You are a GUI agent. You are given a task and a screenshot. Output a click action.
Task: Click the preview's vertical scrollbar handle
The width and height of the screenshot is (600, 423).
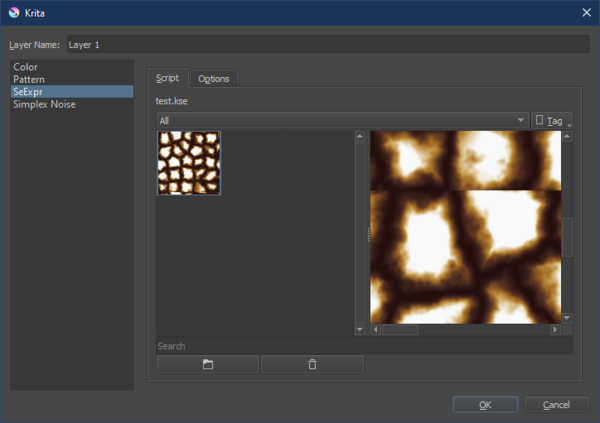tap(567, 237)
